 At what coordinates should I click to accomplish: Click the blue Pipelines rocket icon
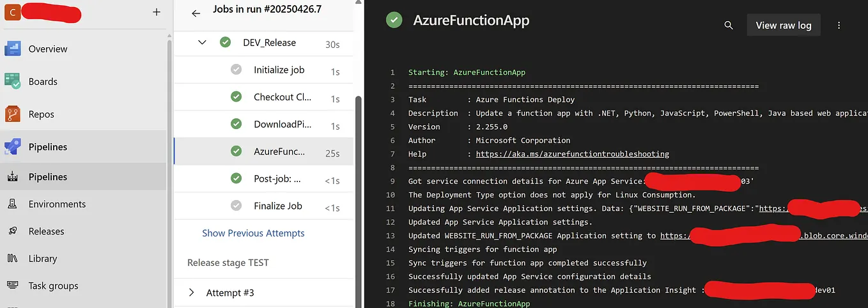(13, 147)
